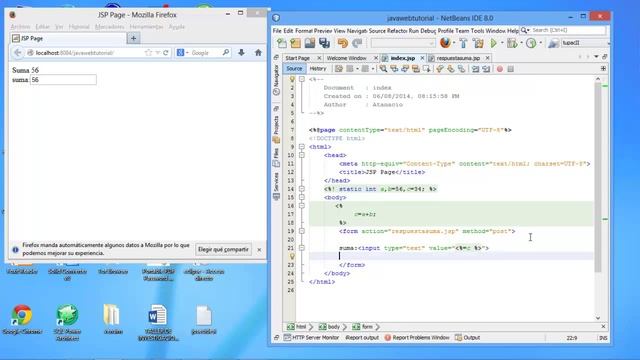Click the Build Project hammer icon
The height and width of the screenshot is (360, 640).
[463, 43]
